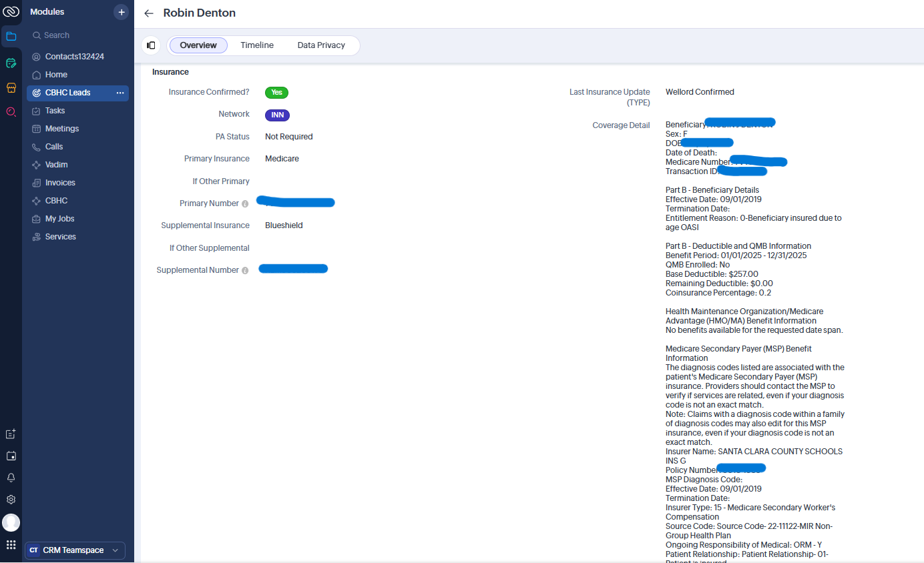Click the Coverage Detail field label
924x563 pixels.
click(x=621, y=125)
